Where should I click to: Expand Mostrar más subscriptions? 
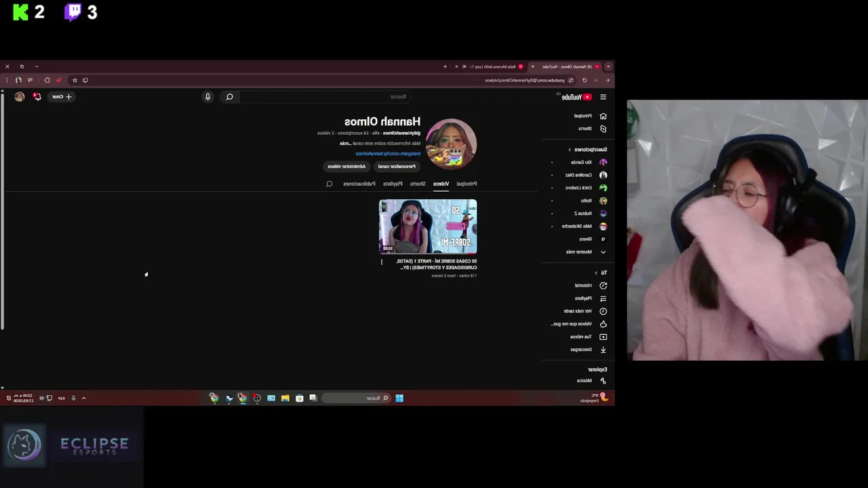tap(587, 252)
